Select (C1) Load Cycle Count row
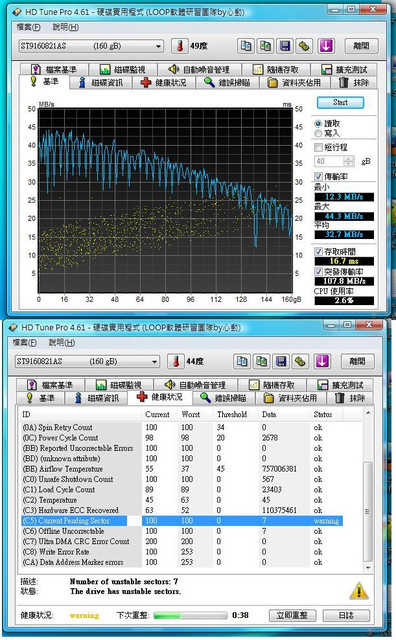This screenshot has width=396, height=640. click(182, 489)
